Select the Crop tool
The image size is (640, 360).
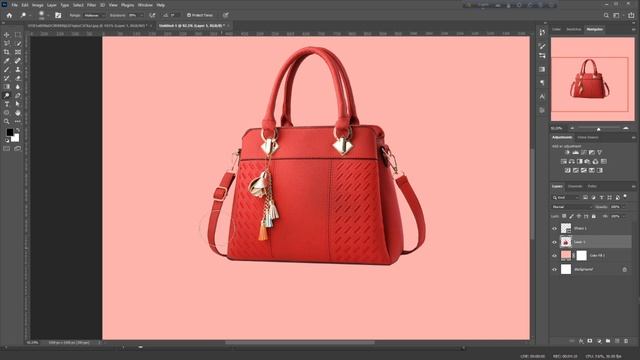(7, 52)
